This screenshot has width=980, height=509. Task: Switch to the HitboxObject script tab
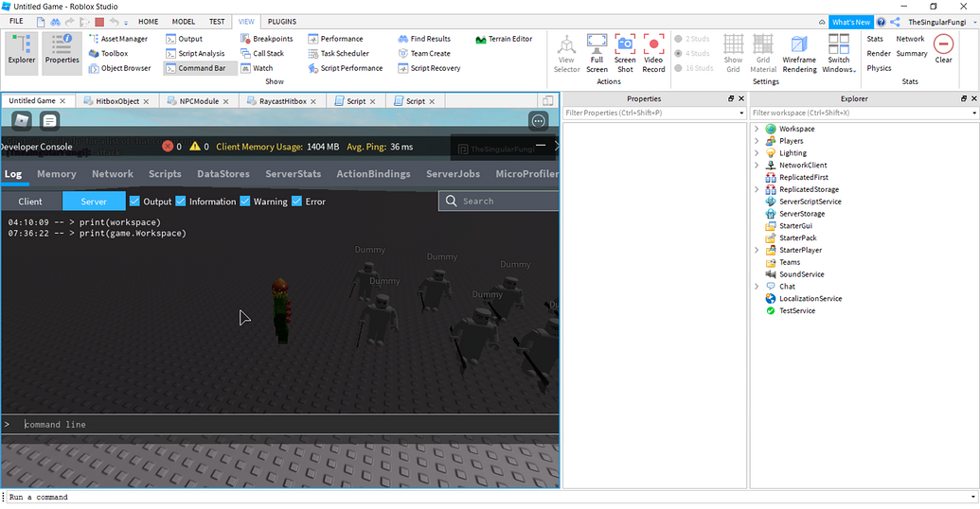(x=116, y=101)
